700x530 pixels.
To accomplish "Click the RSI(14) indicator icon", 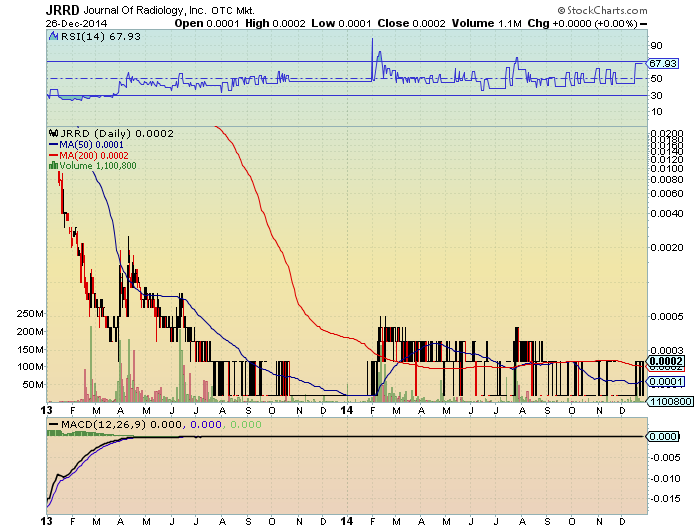I will 54,36.
